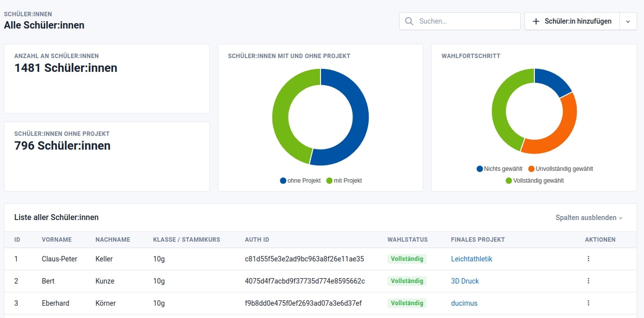Open the 3D Druck project link

(465, 281)
